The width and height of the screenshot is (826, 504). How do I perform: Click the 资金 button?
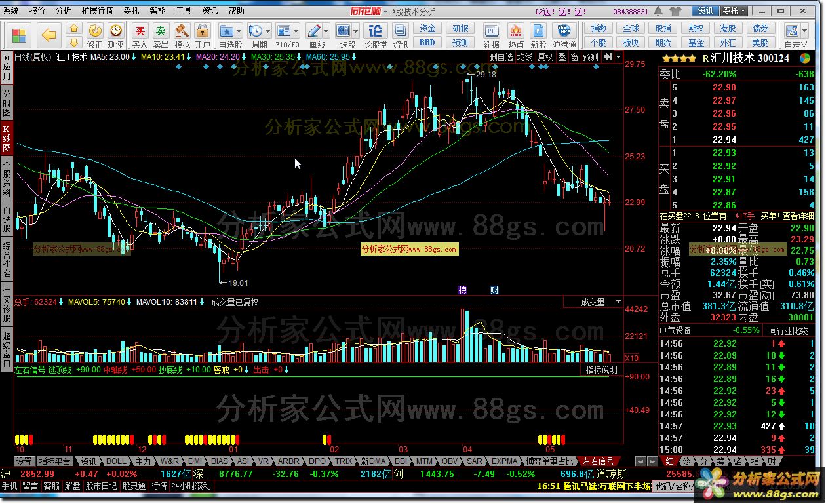pos(427,28)
